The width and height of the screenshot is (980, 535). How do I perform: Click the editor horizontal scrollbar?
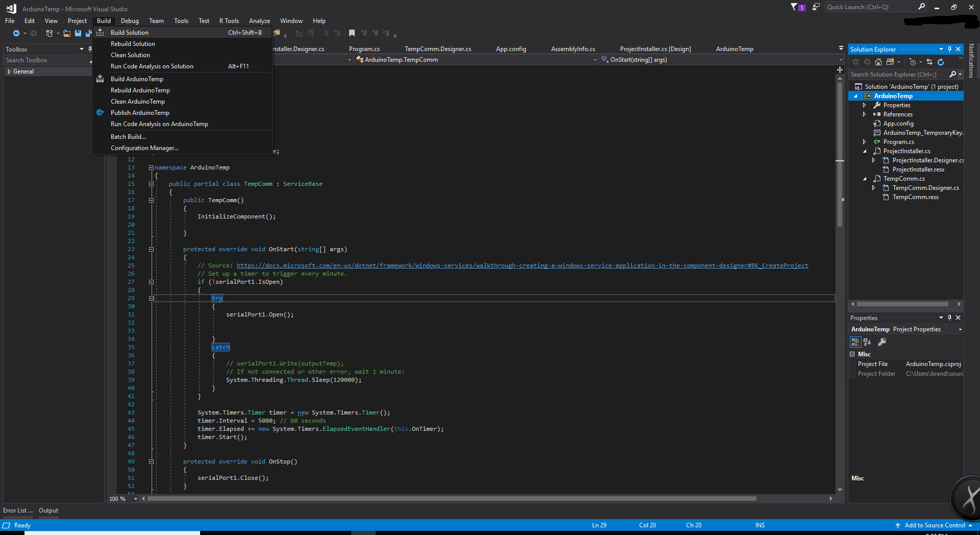coord(452,499)
